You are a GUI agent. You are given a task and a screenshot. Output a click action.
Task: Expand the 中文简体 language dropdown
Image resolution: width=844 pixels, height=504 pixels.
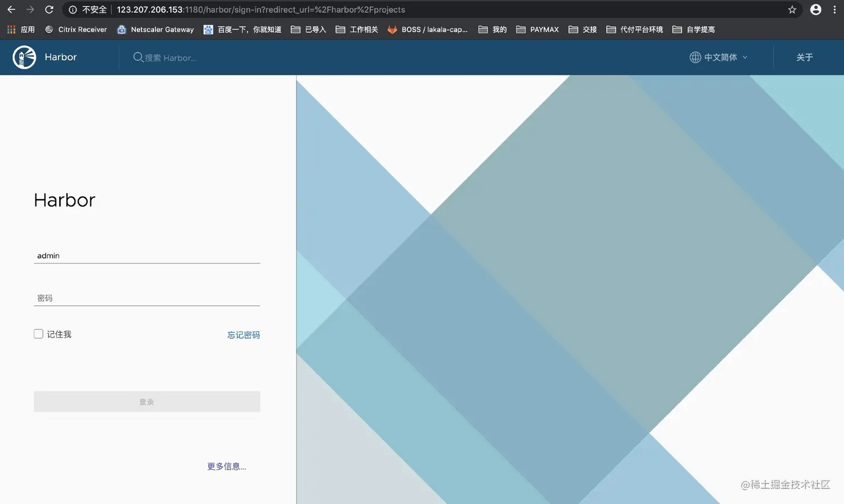pyautogui.click(x=719, y=57)
